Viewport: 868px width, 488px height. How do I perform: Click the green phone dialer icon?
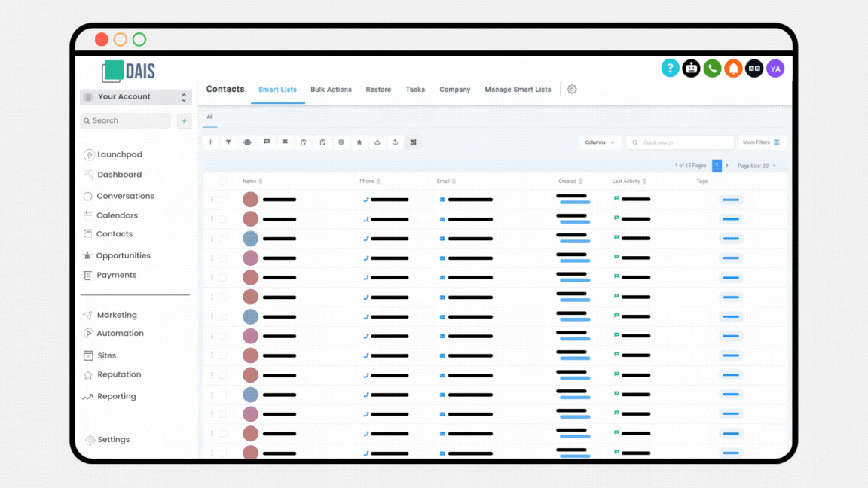tap(712, 69)
